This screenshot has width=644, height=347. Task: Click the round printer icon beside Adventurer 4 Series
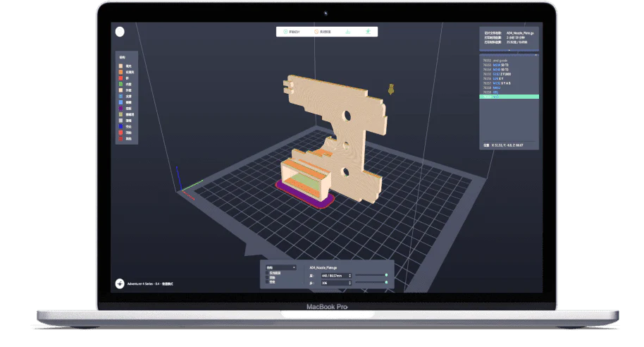point(120,284)
